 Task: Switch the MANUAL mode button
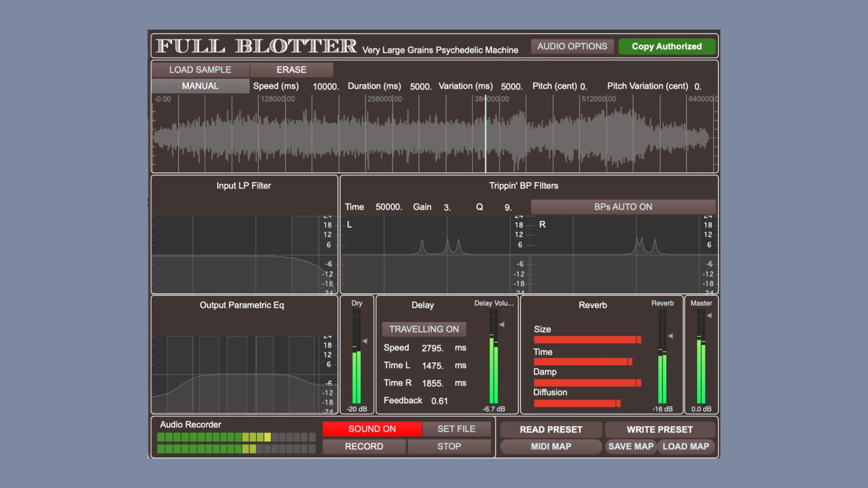click(200, 86)
